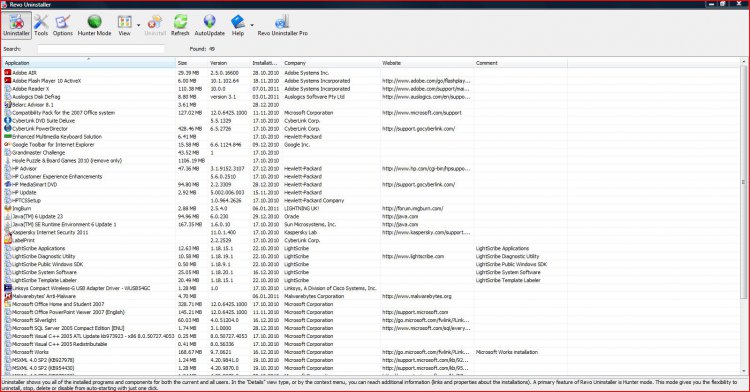Select Adobe Flash Player 10 ActiveX icon

[8, 81]
